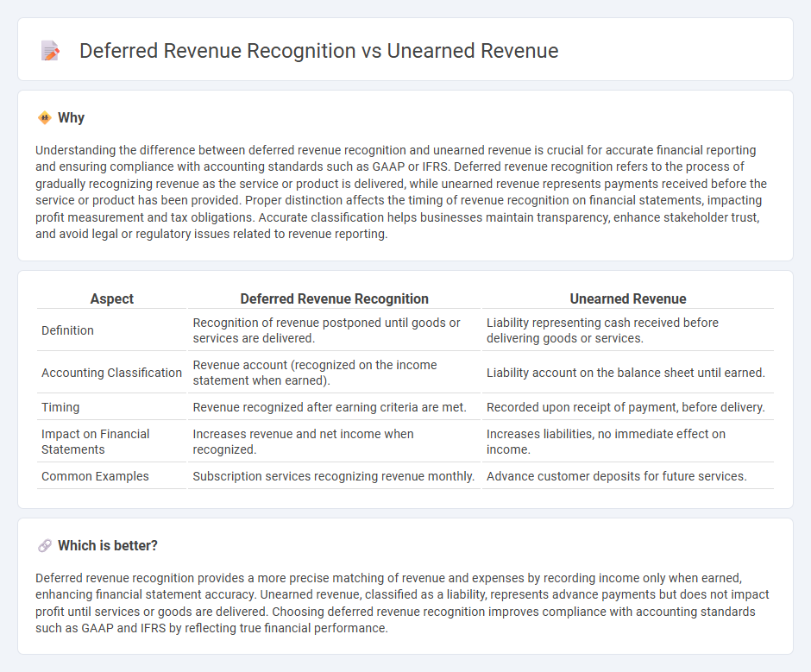This screenshot has height=672, width=811.
Task: Click cell 'Increases liabilities, no immediate effect on income'
Action: 628,442
